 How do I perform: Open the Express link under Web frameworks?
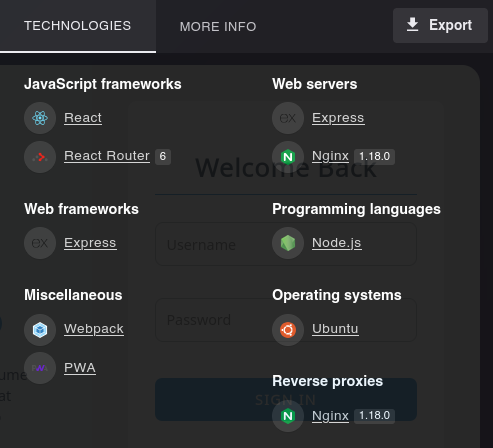pyautogui.click(x=90, y=243)
